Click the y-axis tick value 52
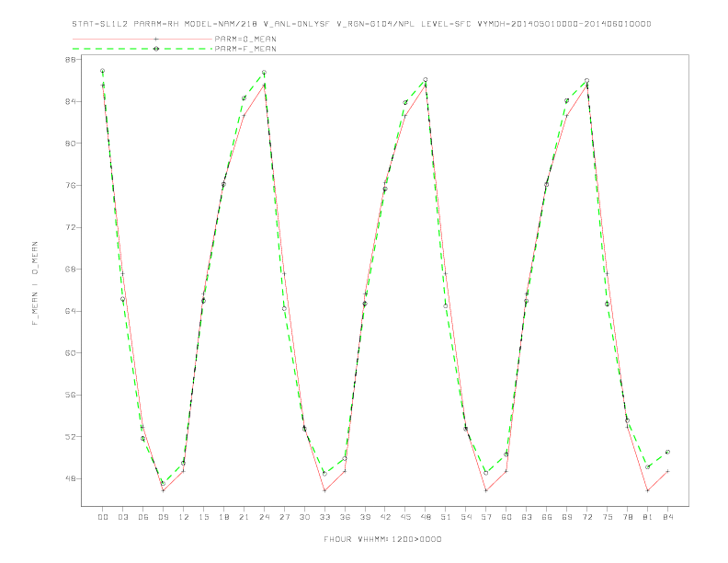Viewport: 728px width, 563px height. [70, 437]
